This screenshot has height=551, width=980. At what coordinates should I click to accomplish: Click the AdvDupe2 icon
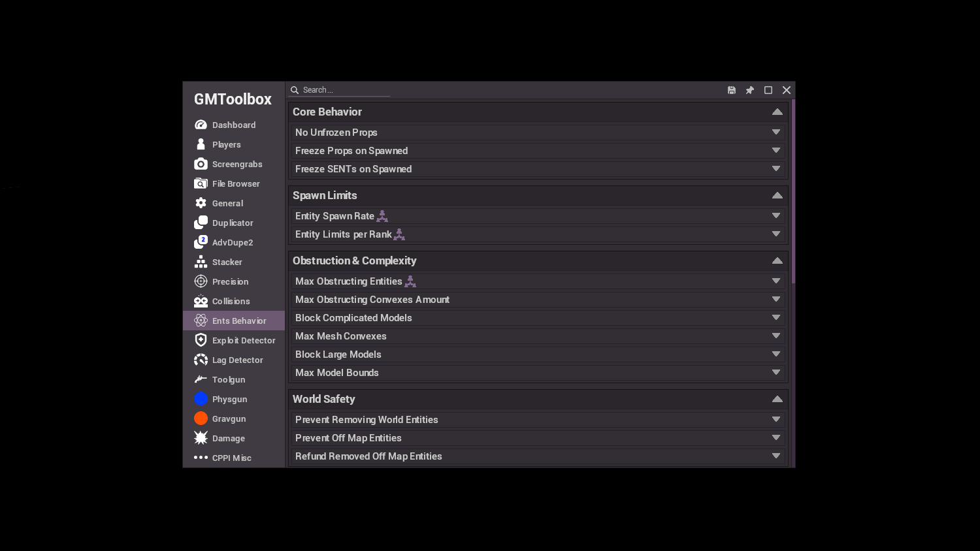[201, 242]
